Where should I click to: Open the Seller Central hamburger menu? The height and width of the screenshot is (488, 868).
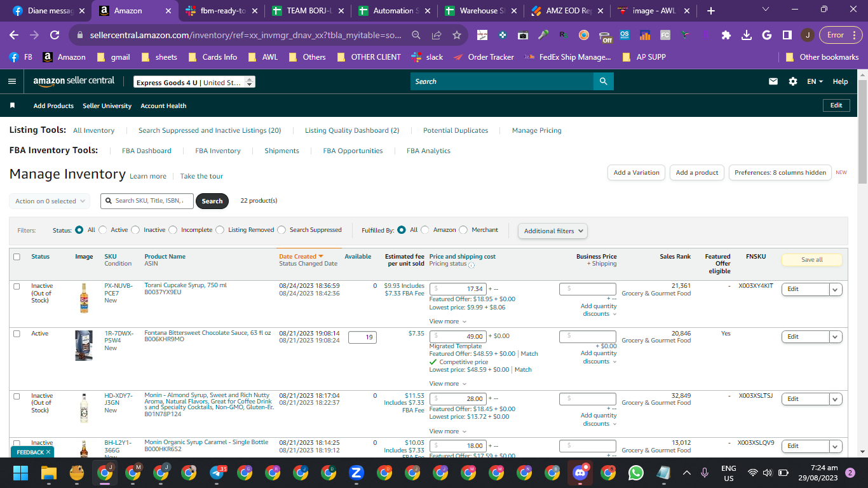(x=11, y=81)
